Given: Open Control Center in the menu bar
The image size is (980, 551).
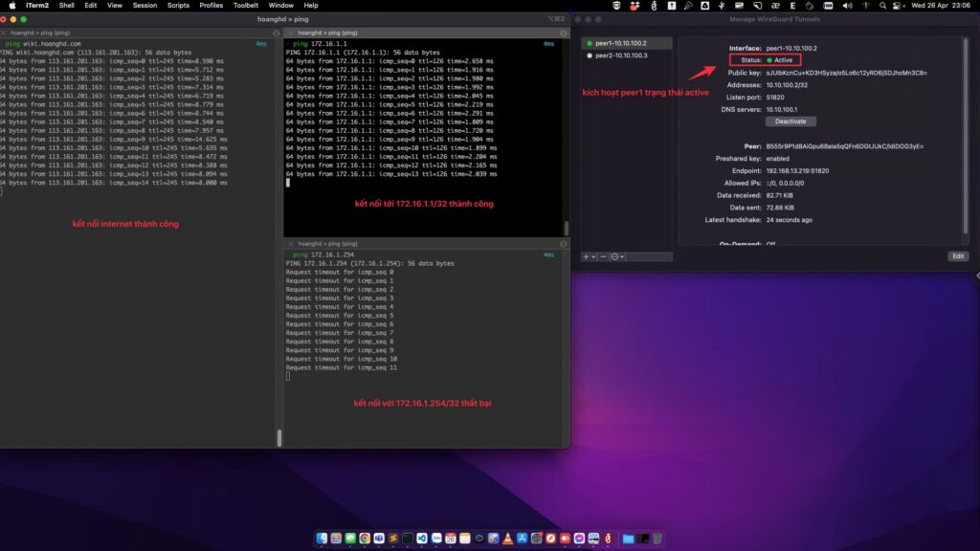Looking at the screenshot, I should [x=897, y=5].
